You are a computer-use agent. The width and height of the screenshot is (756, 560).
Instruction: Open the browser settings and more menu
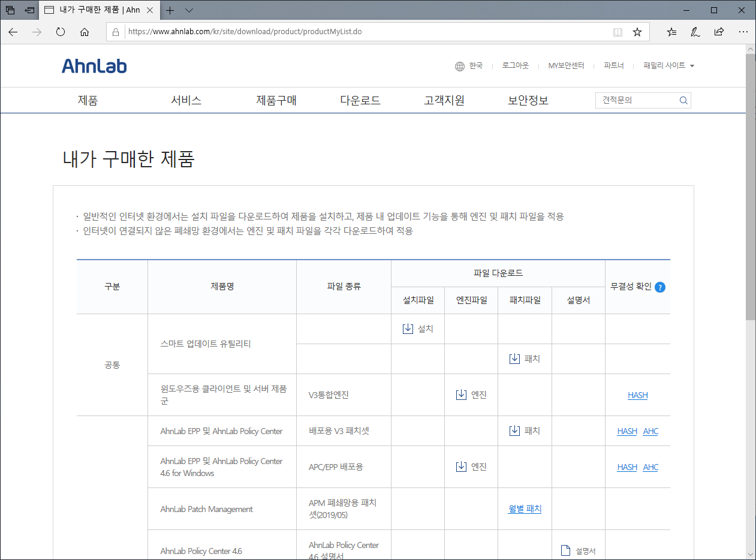click(743, 32)
